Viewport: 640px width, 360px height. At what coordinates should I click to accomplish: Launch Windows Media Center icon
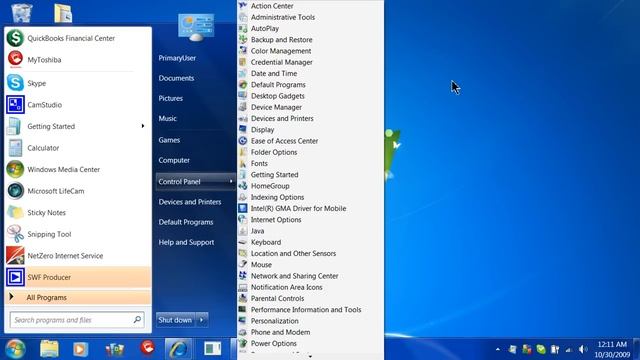point(15,169)
